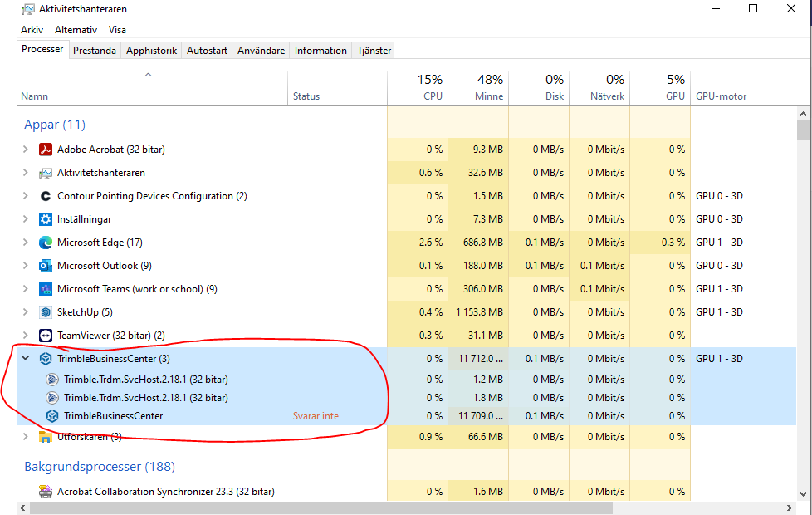
Task: Sort processes by GPU column
Action: point(660,89)
